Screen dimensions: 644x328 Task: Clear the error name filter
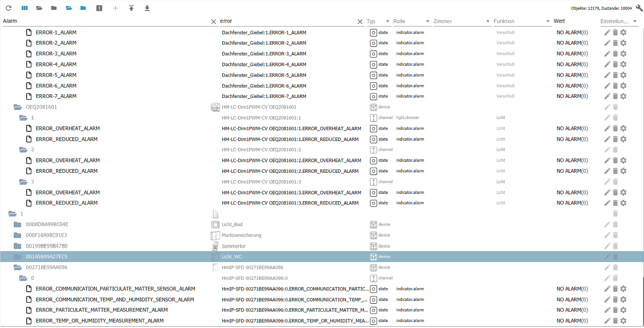360,22
